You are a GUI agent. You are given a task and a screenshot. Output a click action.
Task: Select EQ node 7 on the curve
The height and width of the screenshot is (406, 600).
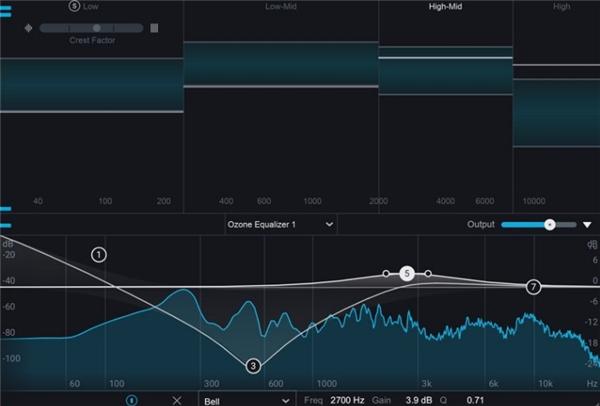click(533, 287)
